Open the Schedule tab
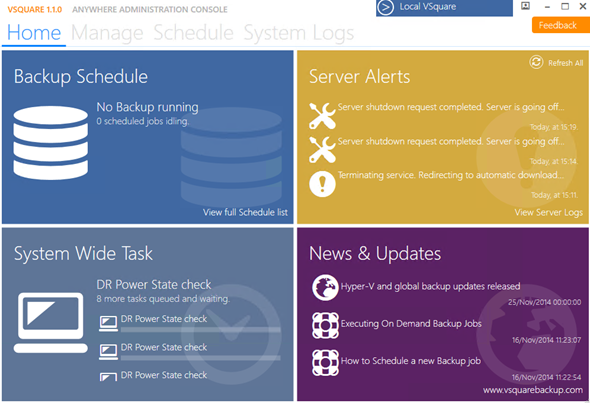 pos(193,33)
